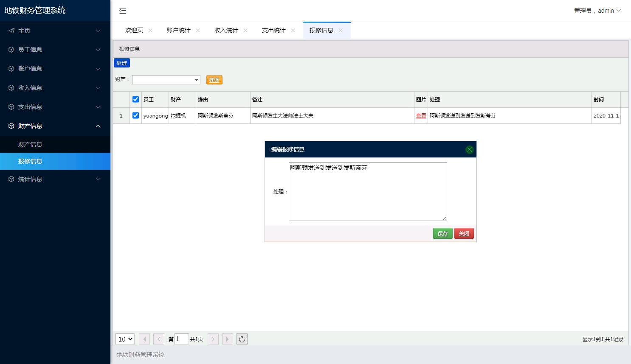Toggle the select-all checkbox in table header

(135, 99)
